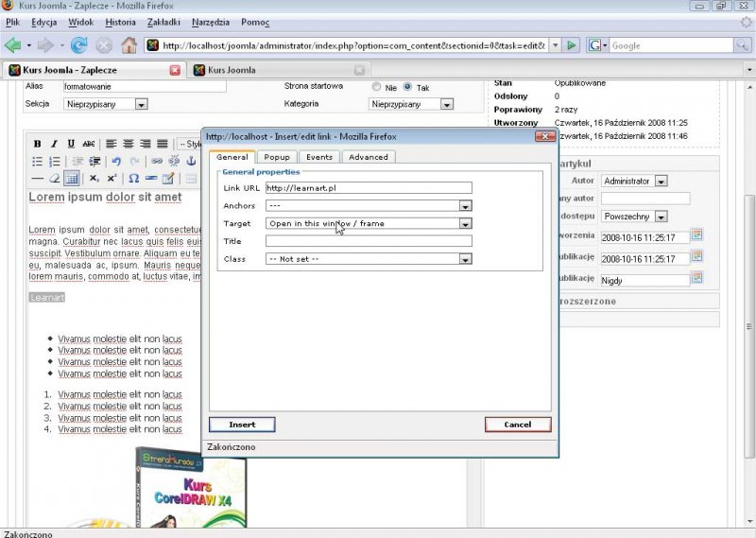Image resolution: width=756 pixels, height=538 pixels.
Task: Open the calendar picker for the Nigdy date
Action: click(x=696, y=279)
